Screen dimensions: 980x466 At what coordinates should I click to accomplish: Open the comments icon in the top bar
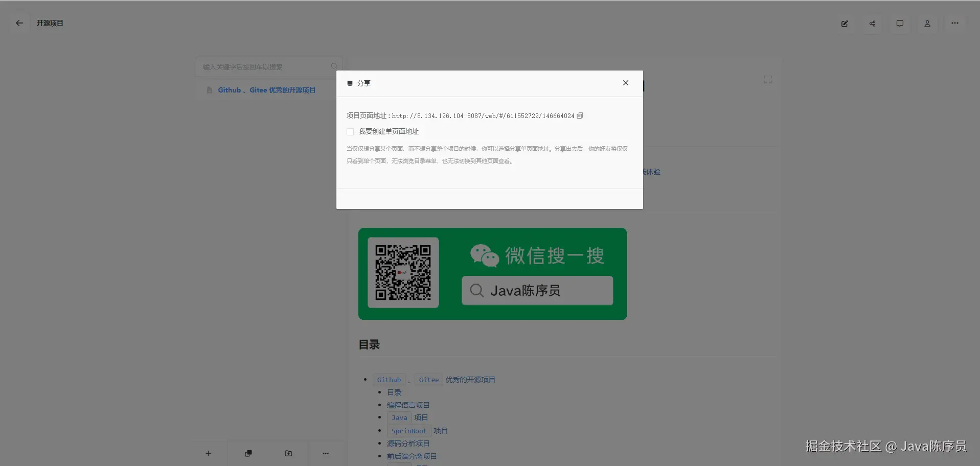click(900, 24)
